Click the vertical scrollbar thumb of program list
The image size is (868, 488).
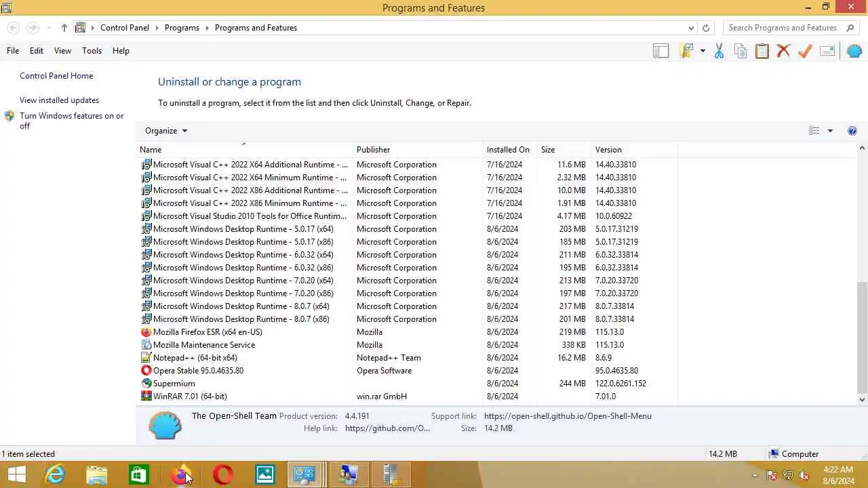click(862, 338)
